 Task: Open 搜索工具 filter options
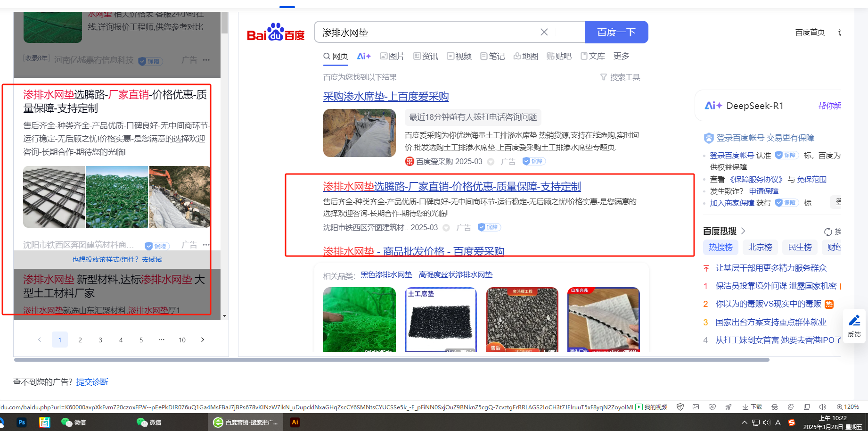point(620,77)
